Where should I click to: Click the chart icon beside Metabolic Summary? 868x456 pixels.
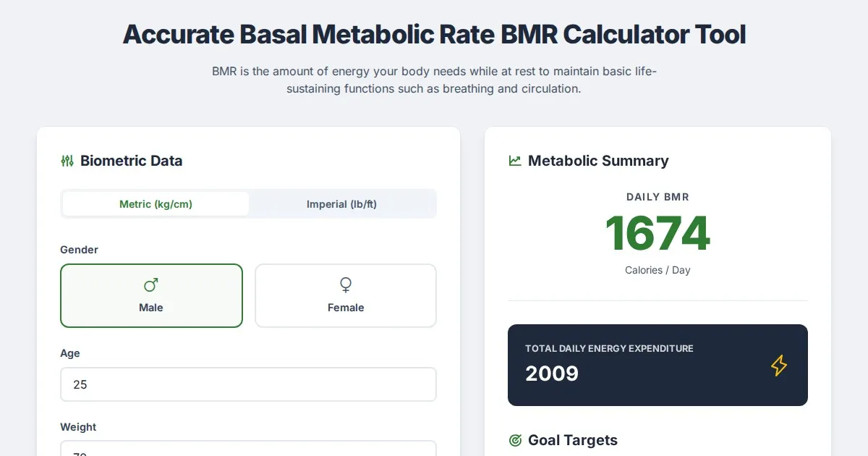[515, 161]
